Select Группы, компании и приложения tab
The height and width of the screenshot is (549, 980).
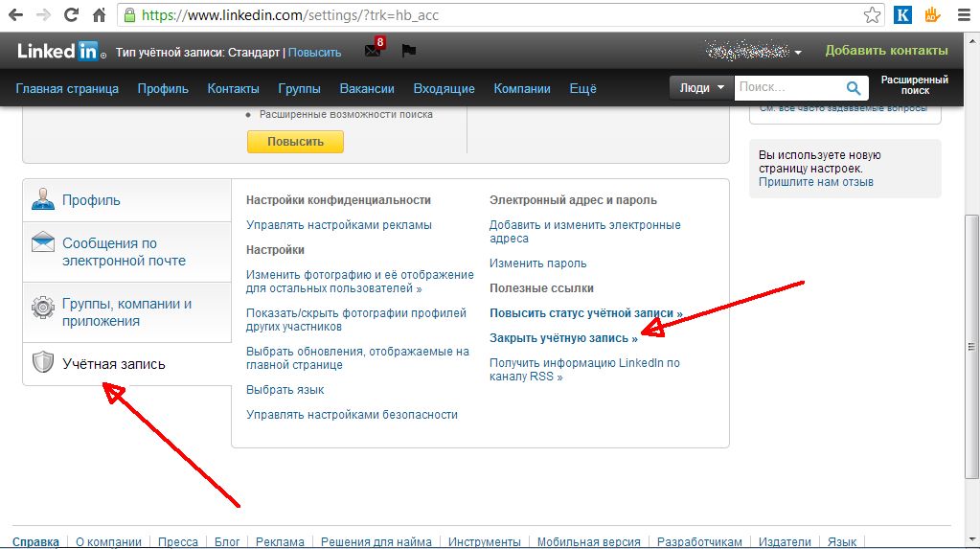pos(126,312)
